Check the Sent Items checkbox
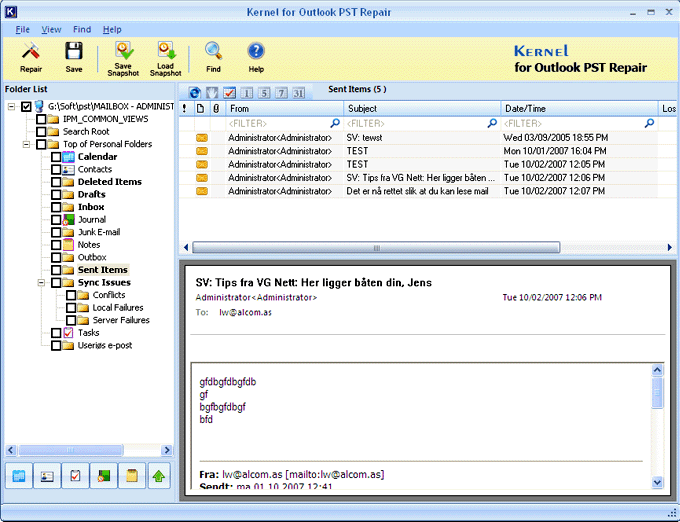Screen dimensions: 680x522 (56, 270)
